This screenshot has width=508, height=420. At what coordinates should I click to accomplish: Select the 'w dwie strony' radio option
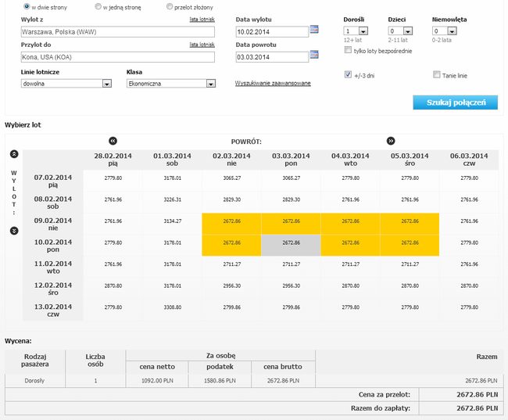tap(27, 6)
